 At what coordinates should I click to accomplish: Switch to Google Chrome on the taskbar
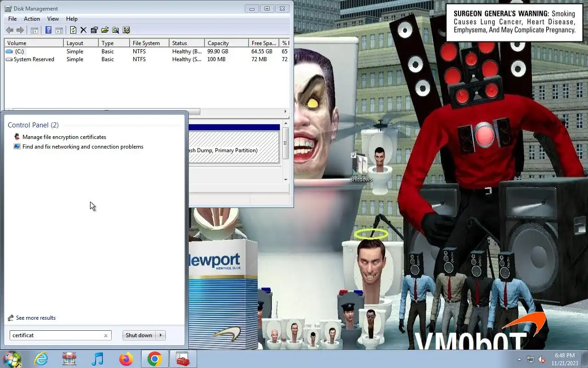click(154, 359)
